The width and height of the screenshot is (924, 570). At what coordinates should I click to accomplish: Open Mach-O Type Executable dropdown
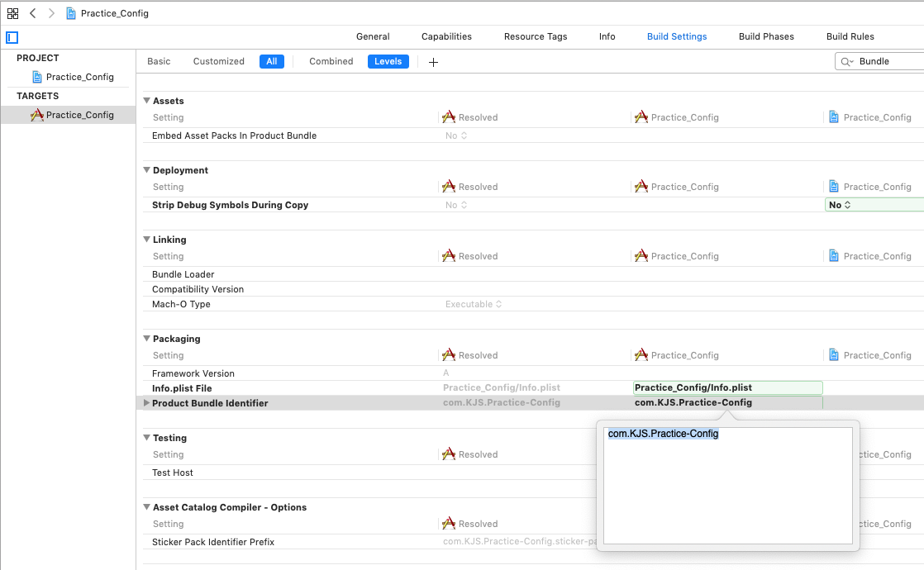(x=474, y=304)
